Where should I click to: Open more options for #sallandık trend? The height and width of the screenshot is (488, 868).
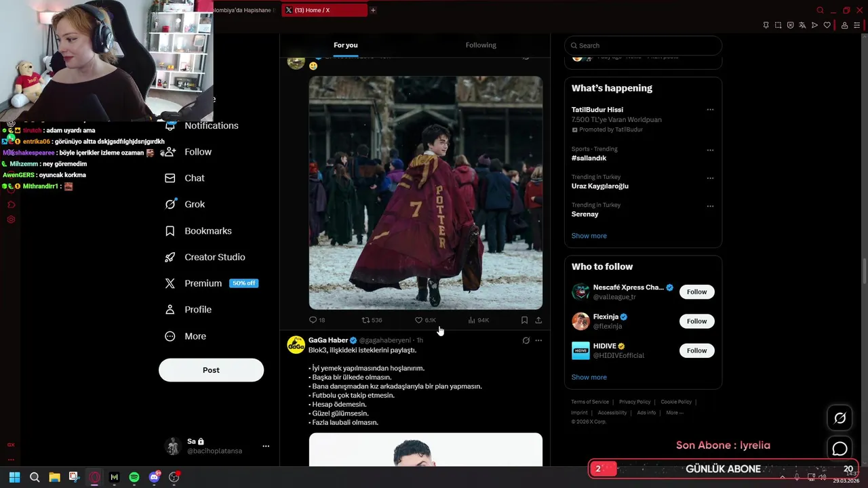(x=710, y=150)
